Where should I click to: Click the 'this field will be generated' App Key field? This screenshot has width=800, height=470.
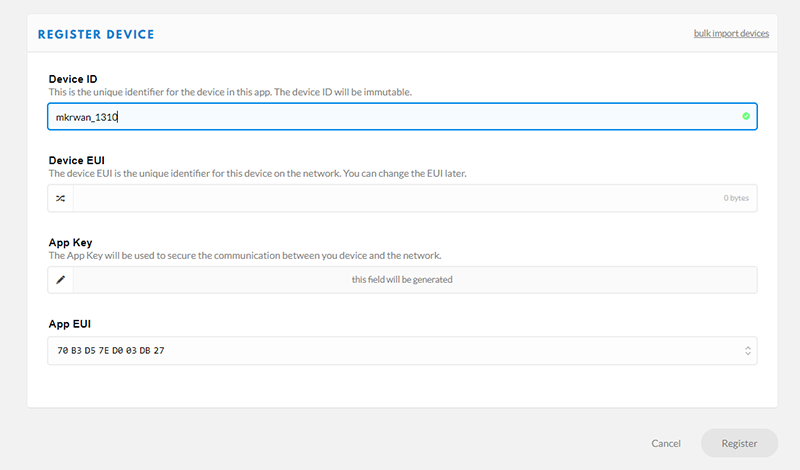tap(402, 280)
